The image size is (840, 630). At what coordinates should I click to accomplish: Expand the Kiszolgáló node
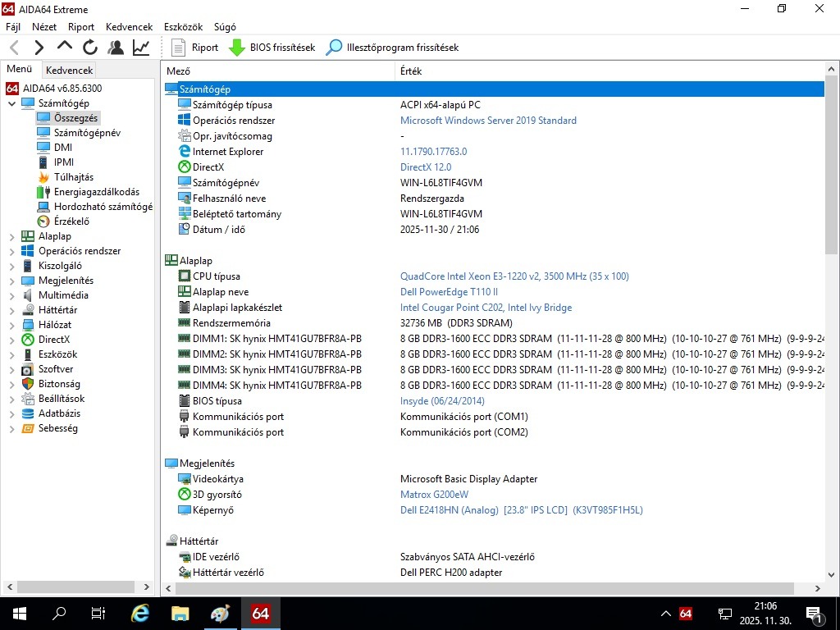[11, 266]
